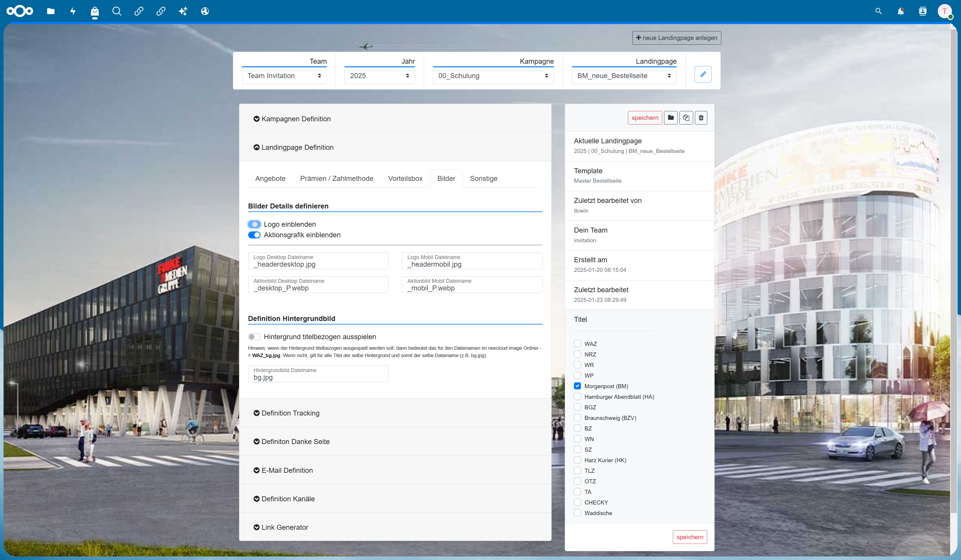Toggle Aktionsgrafik einblenden switch
This screenshot has width=961, height=560.
tap(254, 235)
